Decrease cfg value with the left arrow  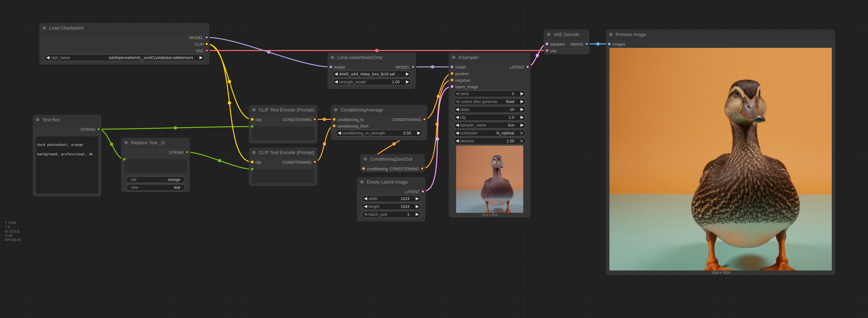(457, 117)
